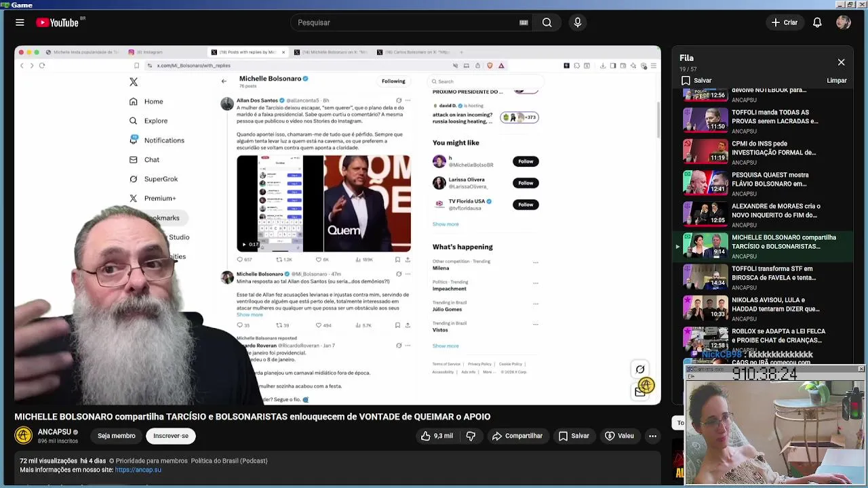This screenshot has width=868, height=488.
Task: Click the X Search field
Action: [x=485, y=81]
